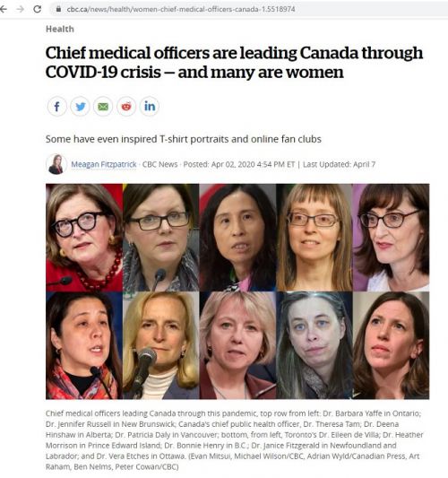Click the browser back arrow

(x=4, y=9)
